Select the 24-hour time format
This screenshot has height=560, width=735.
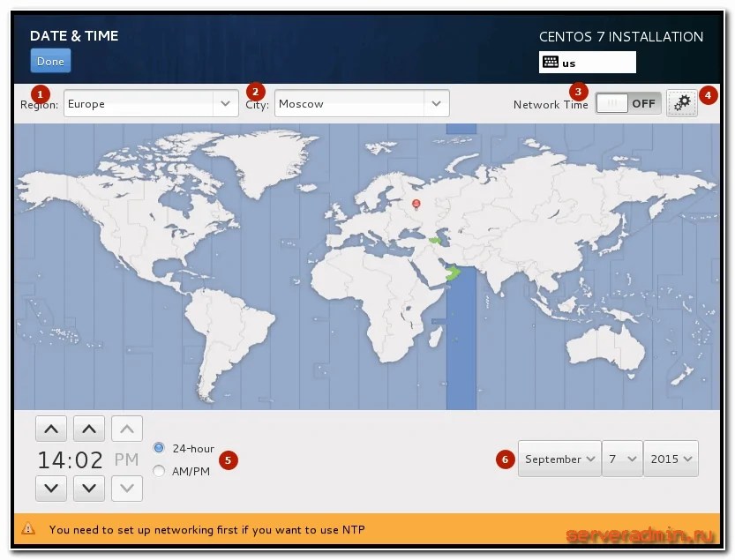(x=159, y=448)
